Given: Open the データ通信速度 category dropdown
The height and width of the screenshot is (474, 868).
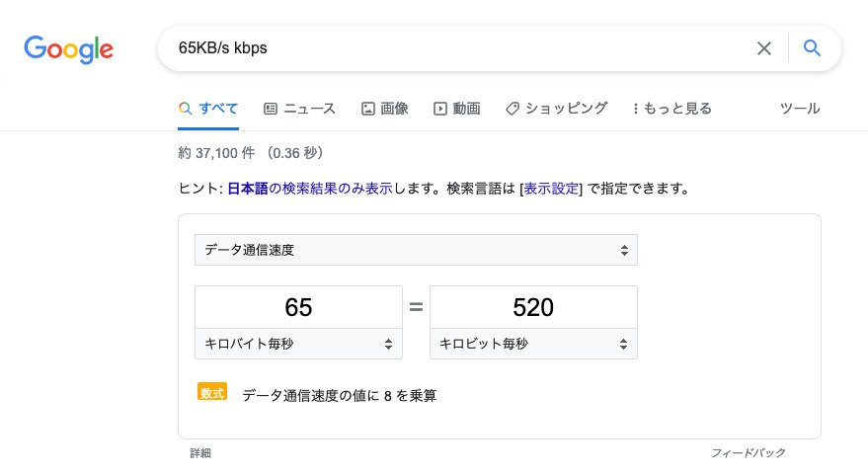Looking at the screenshot, I should coord(416,250).
